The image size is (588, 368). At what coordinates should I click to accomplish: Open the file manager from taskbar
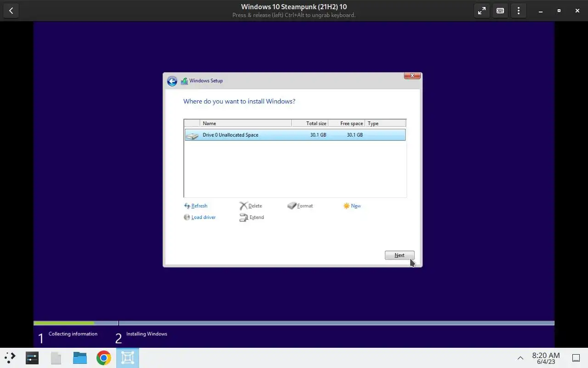pos(80,358)
